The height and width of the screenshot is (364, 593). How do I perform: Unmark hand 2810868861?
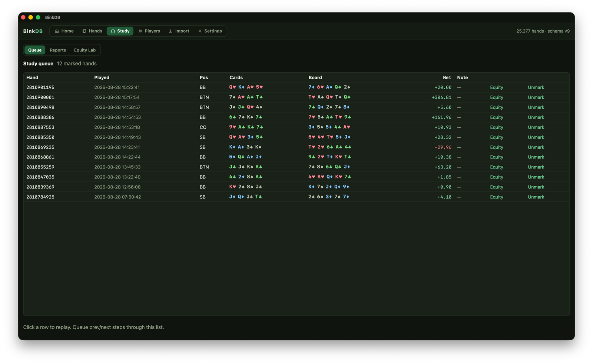coord(536,157)
